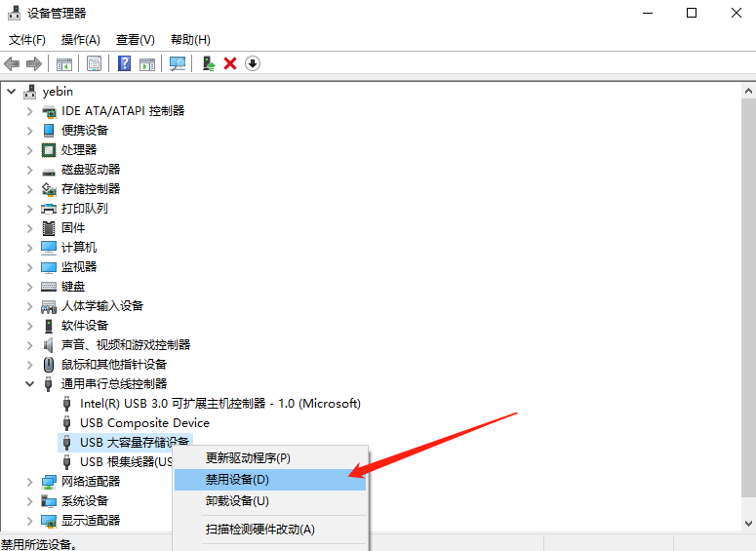Viewport: 756px width, 551px height.
Task: Select the USB 根集线器 entry
Action: (x=126, y=462)
